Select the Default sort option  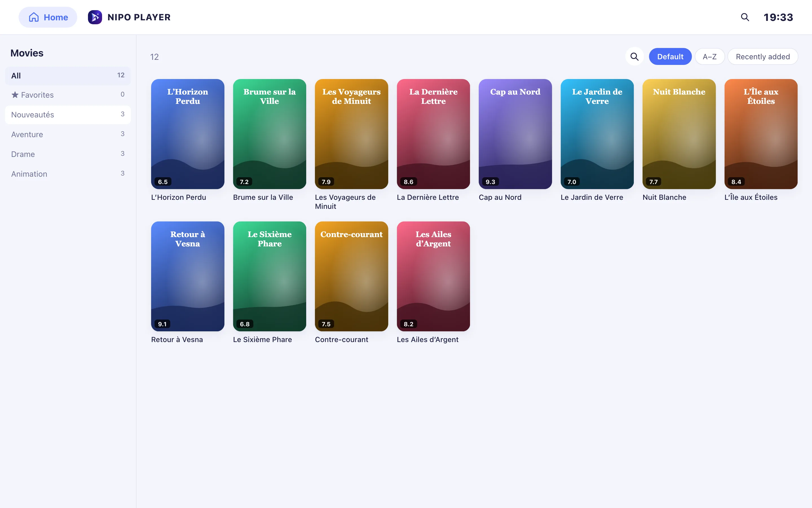670,56
